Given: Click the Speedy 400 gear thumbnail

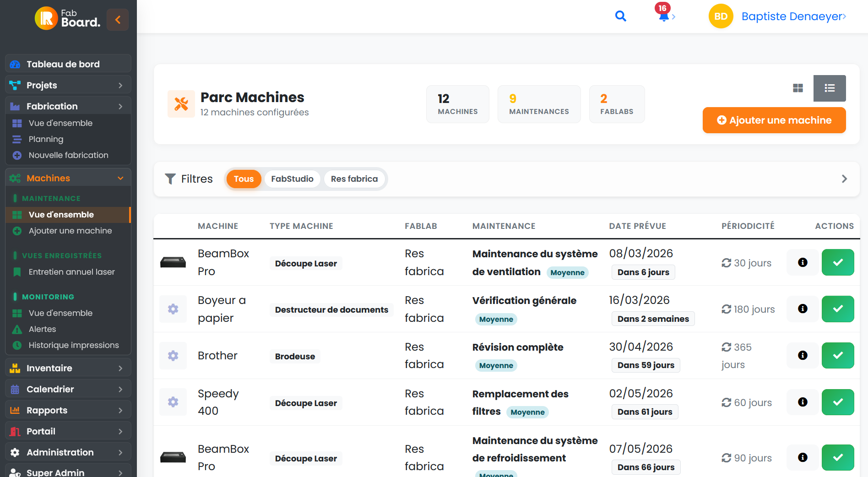Looking at the screenshot, I should (x=173, y=402).
